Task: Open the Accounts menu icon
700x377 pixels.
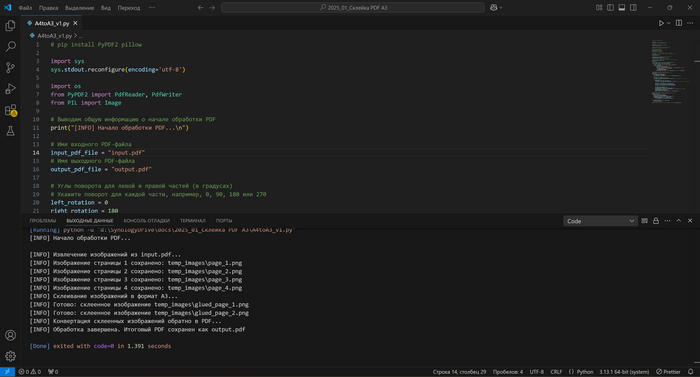Action: (x=10, y=335)
